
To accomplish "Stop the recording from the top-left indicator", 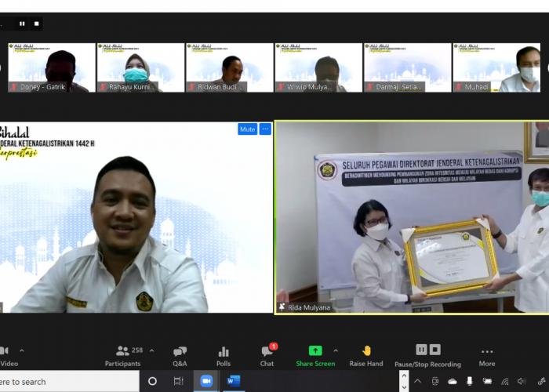I will coord(37,24).
